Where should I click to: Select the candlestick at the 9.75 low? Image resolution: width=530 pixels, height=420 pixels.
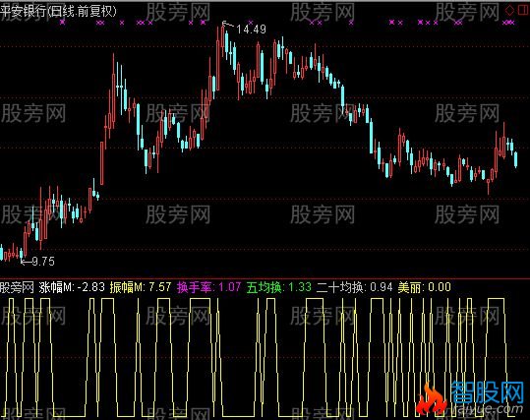point(22,255)
